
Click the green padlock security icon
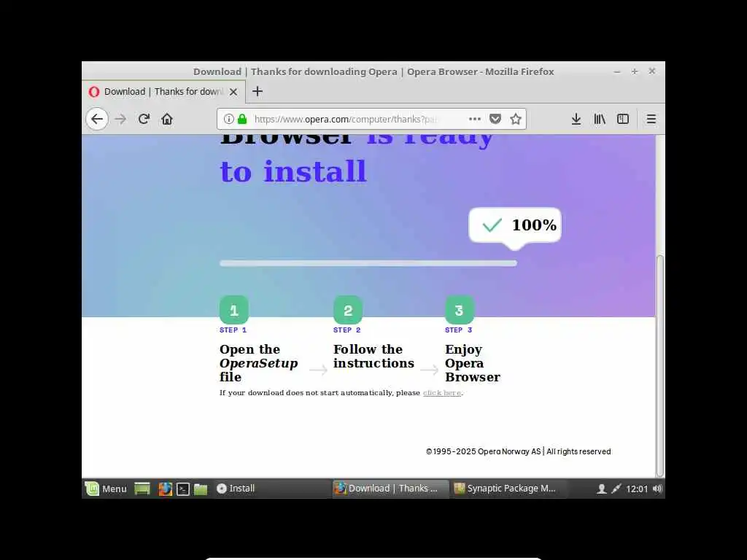coord(242,119)
